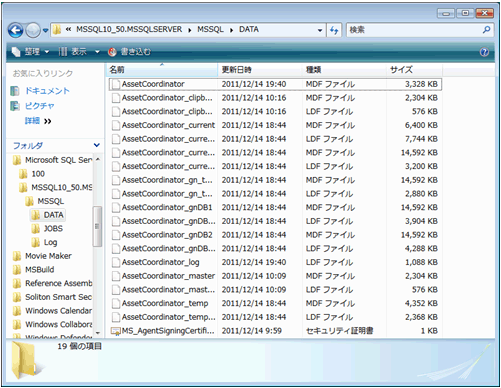Screen dimensions: 501x388
Task: Go back with the Back arrow button
Action: [15, 31]
